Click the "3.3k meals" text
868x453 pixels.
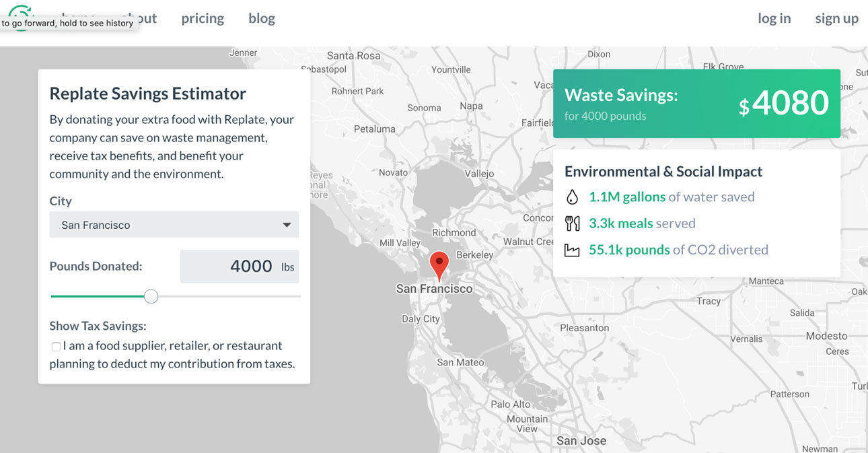622,223
